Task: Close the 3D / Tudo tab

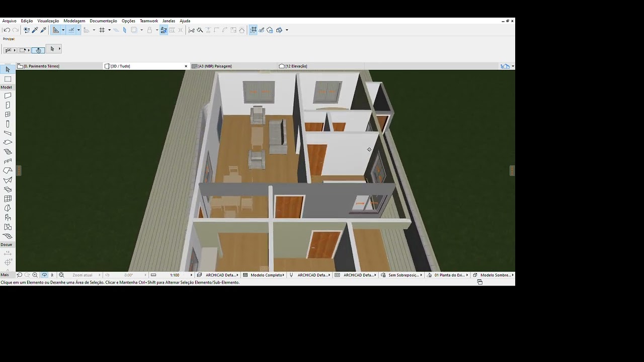Action: [186, 66]
